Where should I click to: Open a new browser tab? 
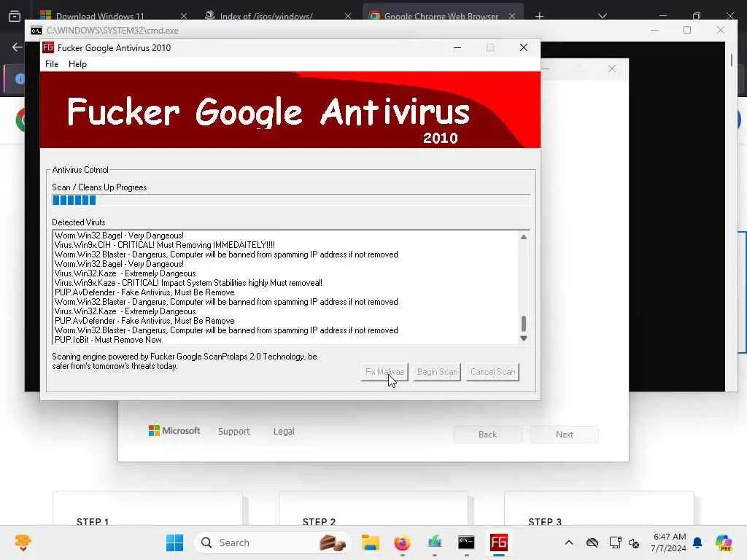coord(539,16)
